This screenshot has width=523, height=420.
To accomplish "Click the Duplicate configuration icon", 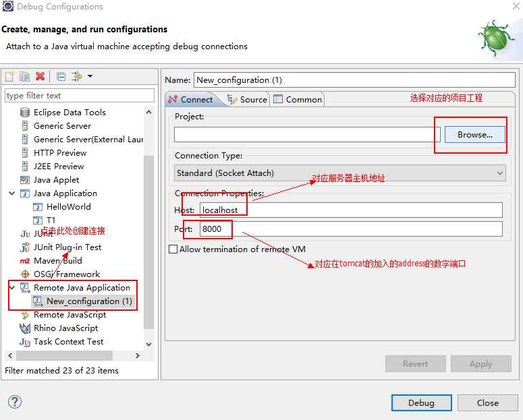I will coord(25,76).
